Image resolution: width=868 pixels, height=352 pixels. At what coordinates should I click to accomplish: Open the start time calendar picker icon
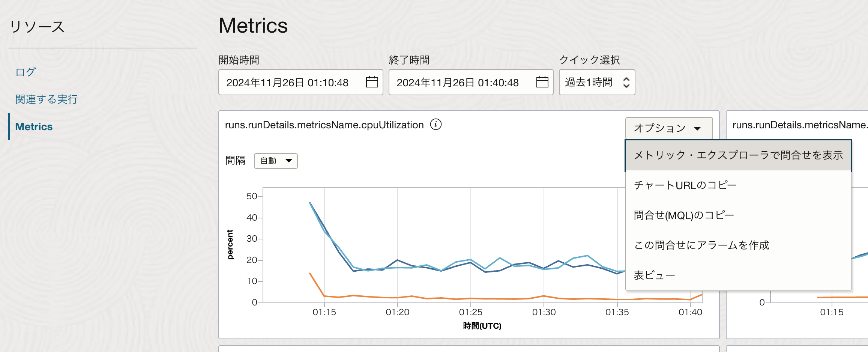(372, 82)
